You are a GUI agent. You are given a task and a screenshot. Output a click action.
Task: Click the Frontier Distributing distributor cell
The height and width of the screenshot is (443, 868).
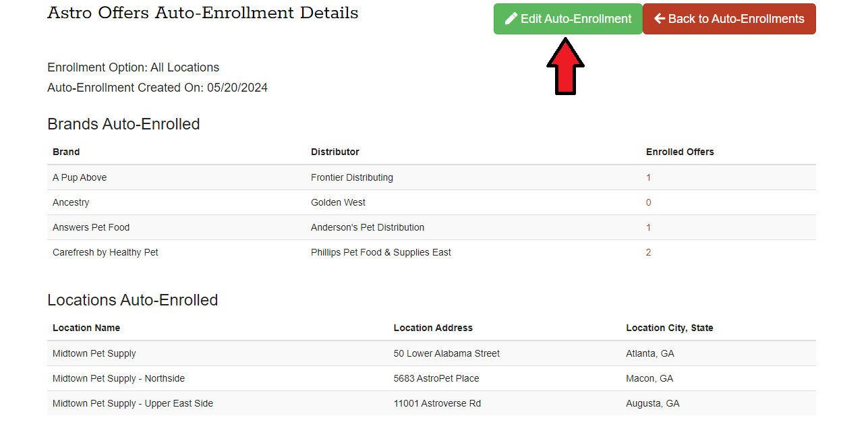(x=351, y=177)
